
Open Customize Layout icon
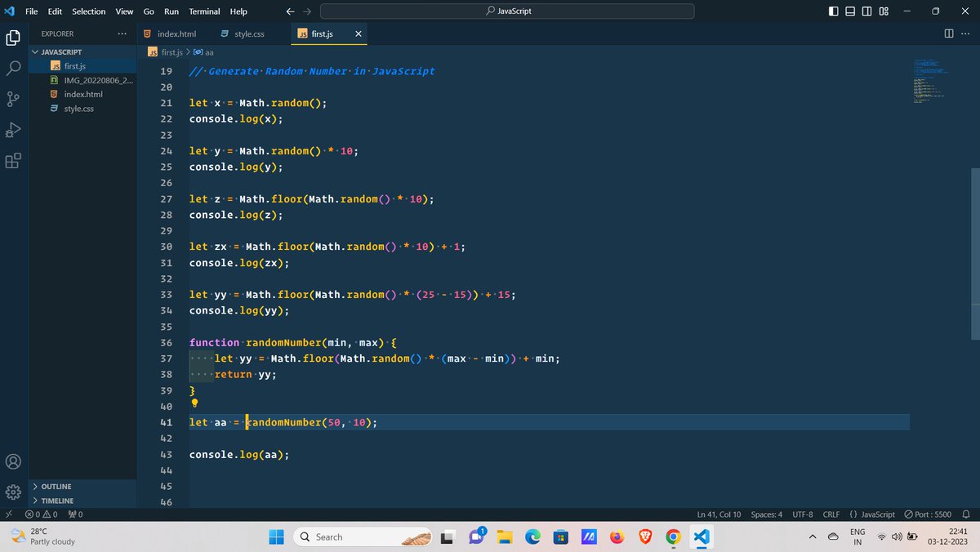(884, 11)
